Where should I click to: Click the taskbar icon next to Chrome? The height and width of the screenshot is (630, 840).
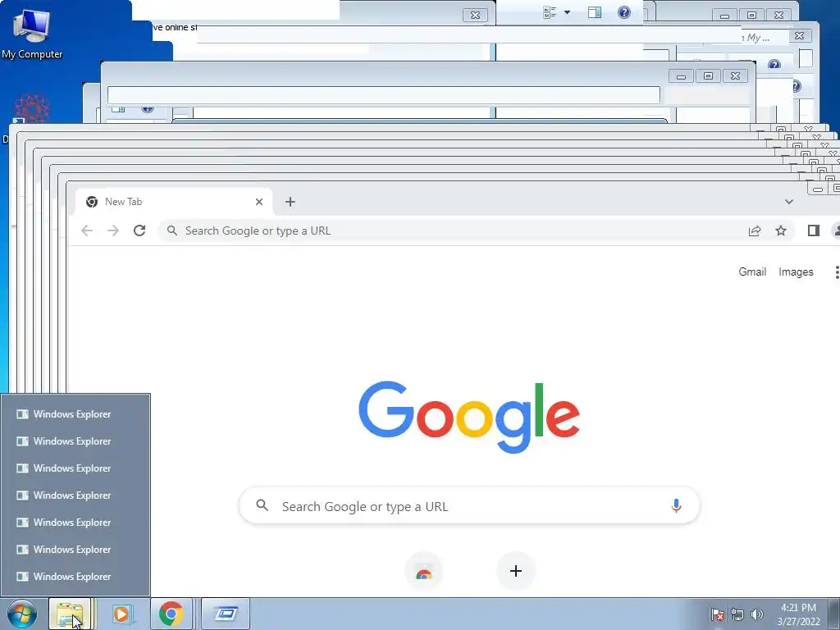(x=226, y=614)
